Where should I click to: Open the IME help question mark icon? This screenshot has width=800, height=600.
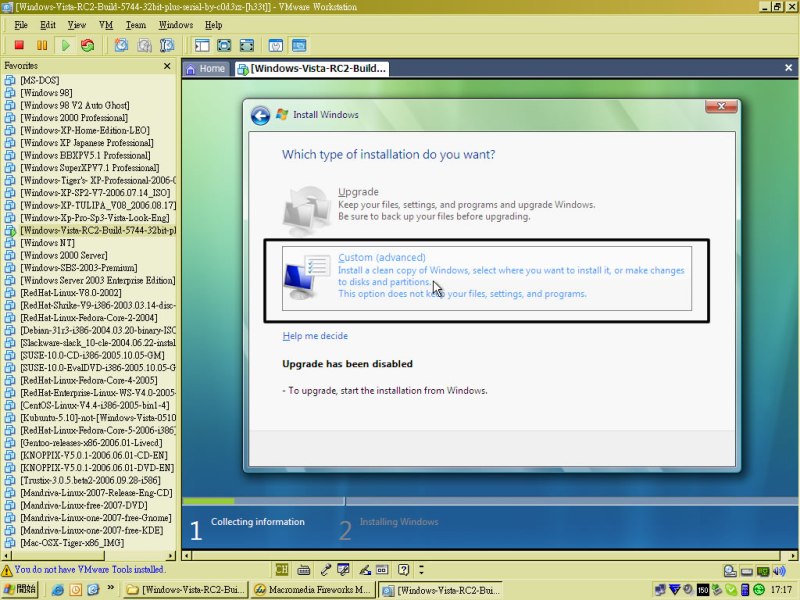pos(403,569)
